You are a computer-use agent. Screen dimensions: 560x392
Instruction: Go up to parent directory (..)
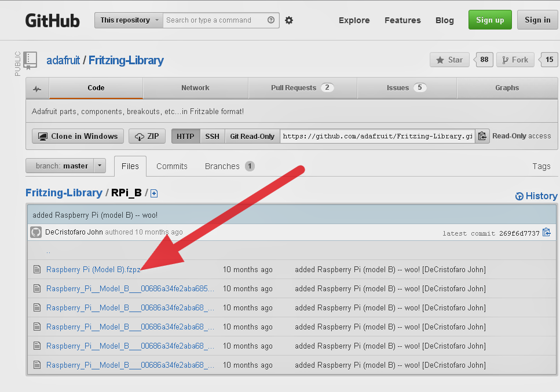point(48,251)
